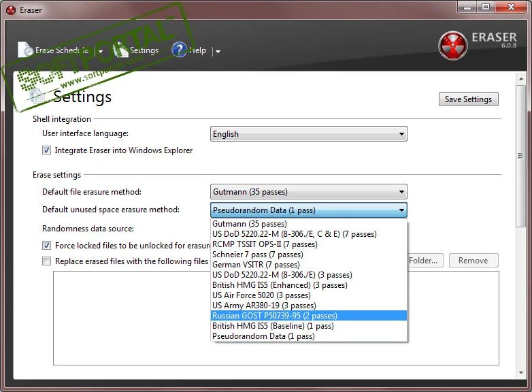Image resolution: width=532 pixels, height=392 pixels.
Task: Collapse the Default unused space erasure method dropdown
Action: [x=308, y=210]
